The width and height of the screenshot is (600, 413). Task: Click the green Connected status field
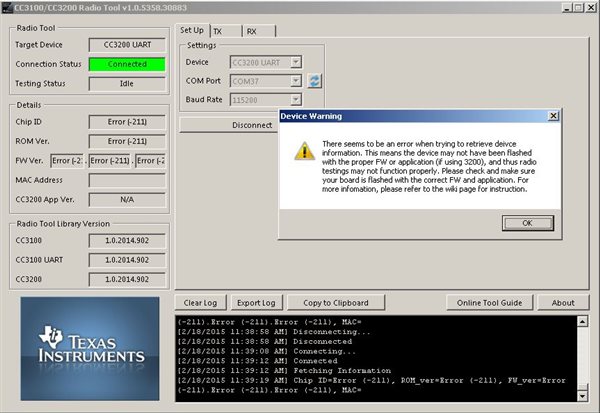[x=127, y=64]
